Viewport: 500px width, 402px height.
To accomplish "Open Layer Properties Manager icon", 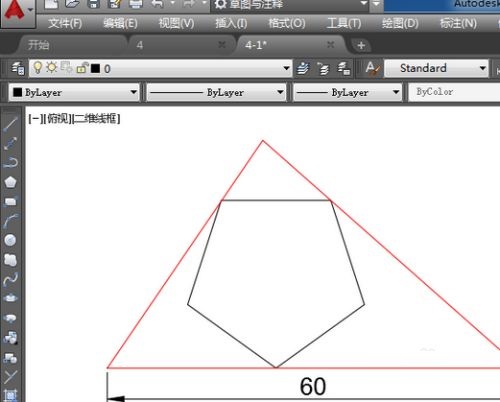I will click(x=18, y=68).
